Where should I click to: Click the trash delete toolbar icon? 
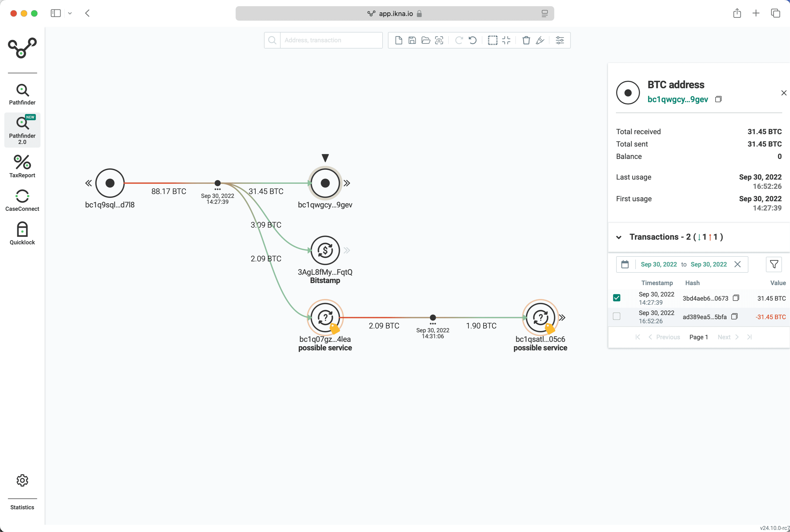coord(526,40)
